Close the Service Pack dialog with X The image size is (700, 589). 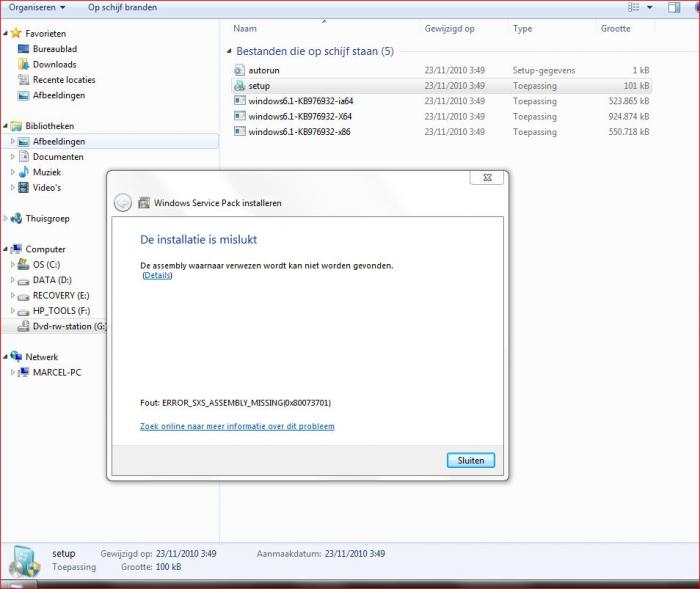pyautogui.click(x=487, y=178)
